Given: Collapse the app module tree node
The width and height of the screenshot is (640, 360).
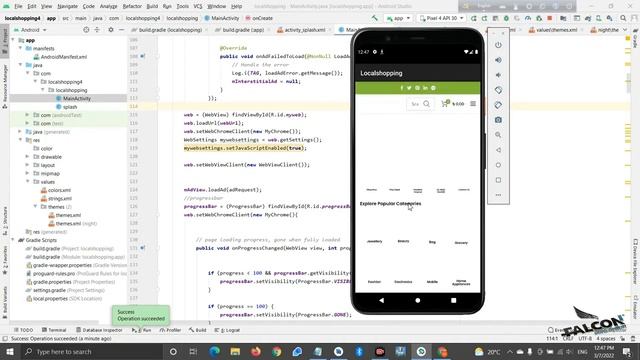Looking at the screenshot, I should click(13, 40).
